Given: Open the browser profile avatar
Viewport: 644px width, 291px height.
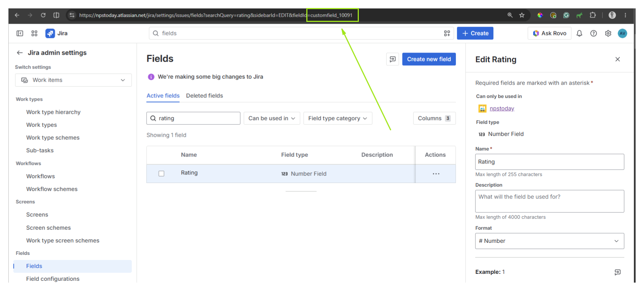Looking at the screenshot, I should pyautogui.click(x=612, y=15).
